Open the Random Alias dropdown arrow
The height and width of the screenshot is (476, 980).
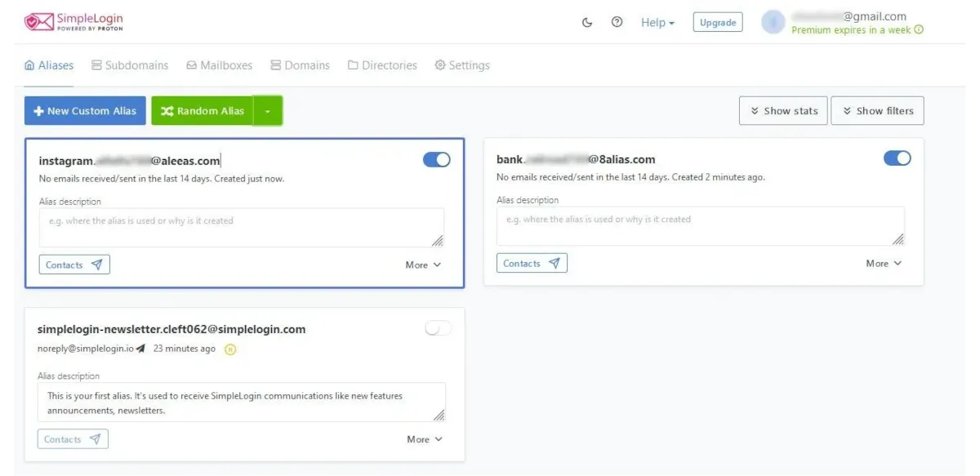pyautogui.click(x=268, y=111)
